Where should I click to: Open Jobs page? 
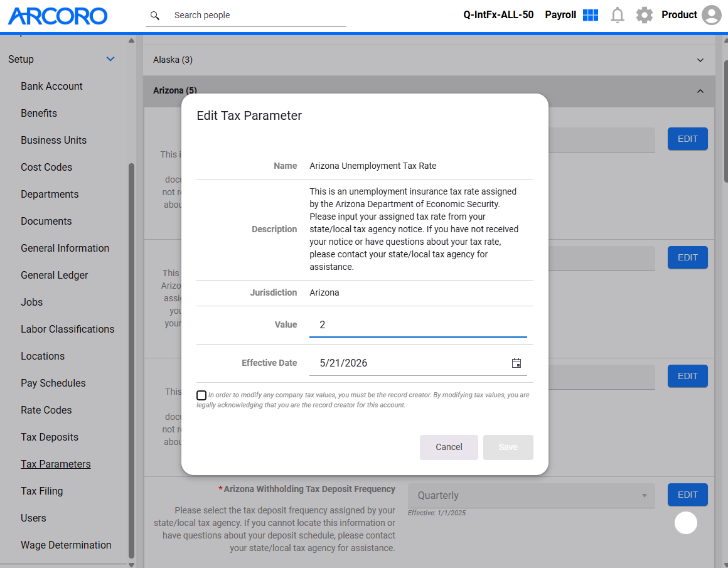pyautogui.click(x=31, y=302)
